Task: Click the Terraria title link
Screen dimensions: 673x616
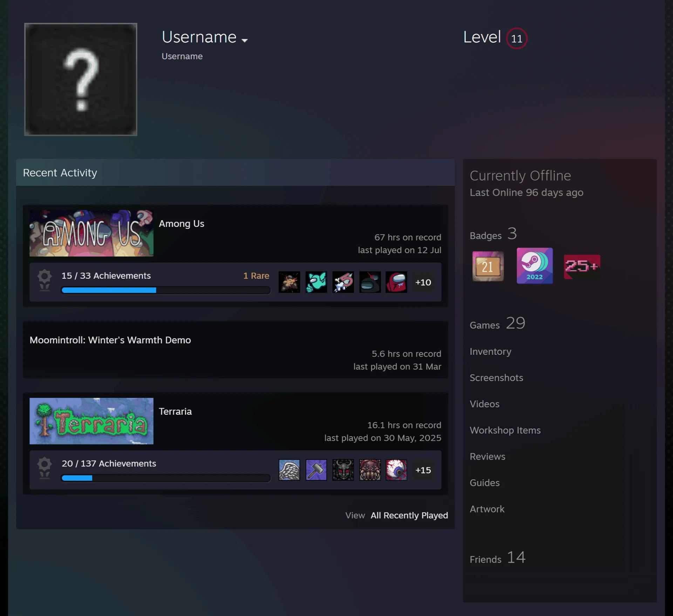Action: pos(175,411)
